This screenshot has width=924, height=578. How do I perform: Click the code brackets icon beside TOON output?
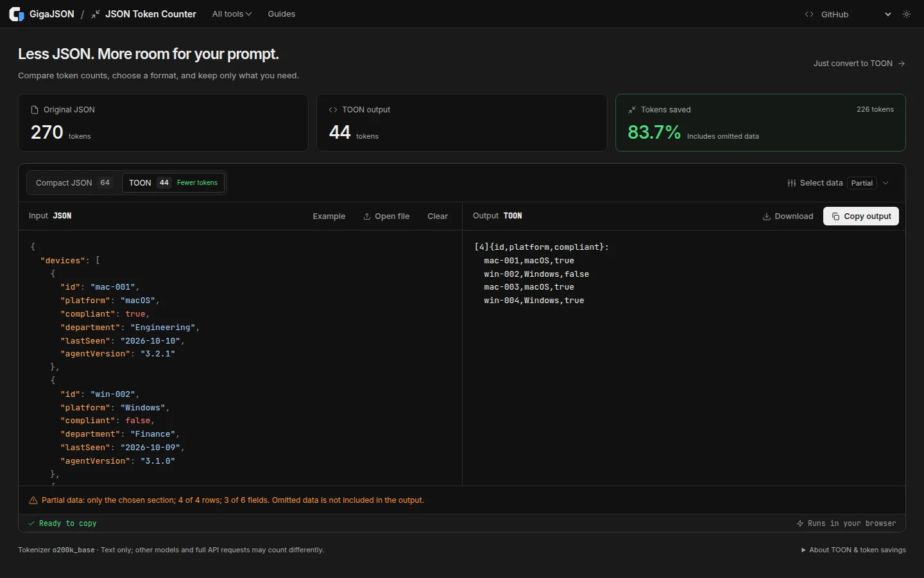pos(333,110)
